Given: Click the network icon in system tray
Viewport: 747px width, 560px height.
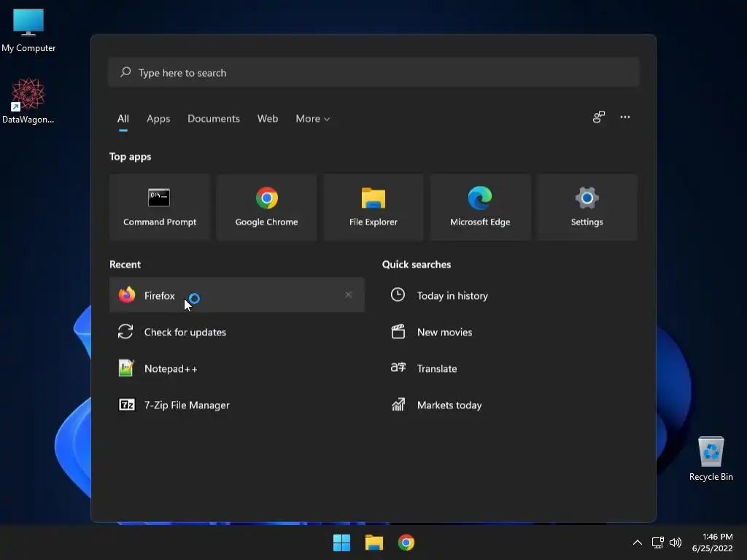Looking at the screenshot, I should (658, 542).
